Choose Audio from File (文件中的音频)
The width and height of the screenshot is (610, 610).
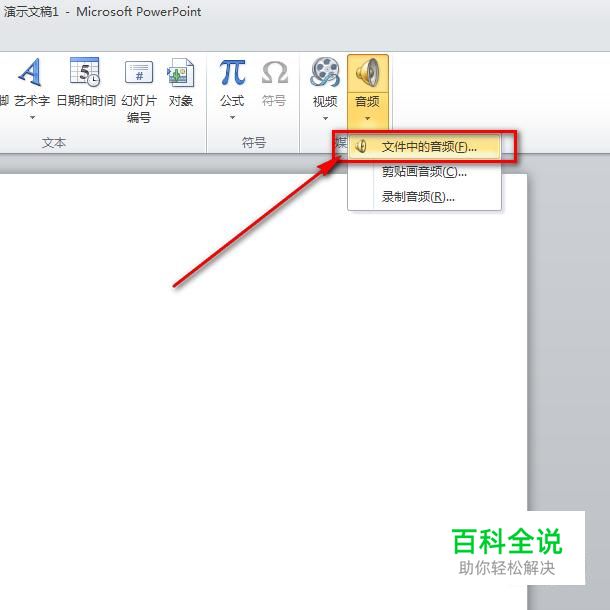click(x=424, y=147)
